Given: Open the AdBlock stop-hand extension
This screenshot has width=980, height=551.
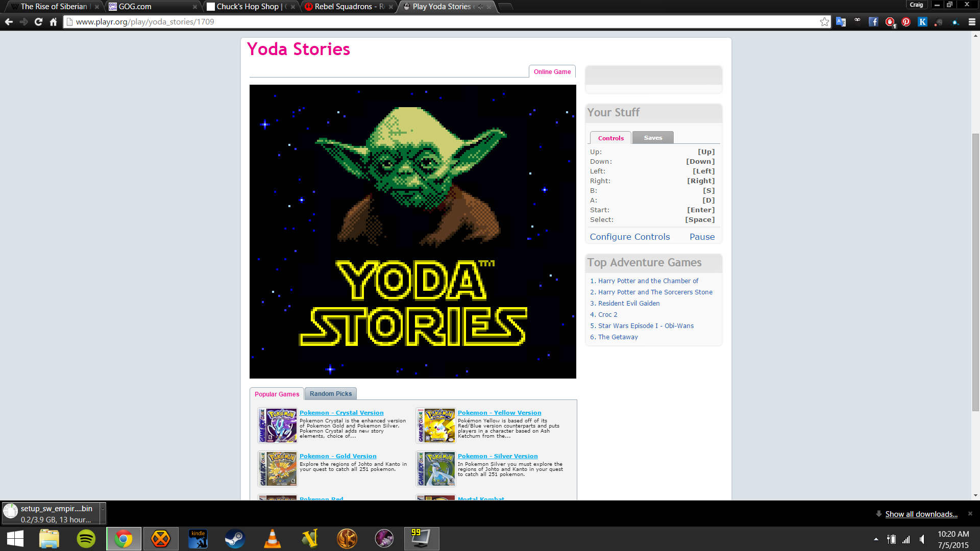Looking at the screenshot, I should click(x=890, y=21).
